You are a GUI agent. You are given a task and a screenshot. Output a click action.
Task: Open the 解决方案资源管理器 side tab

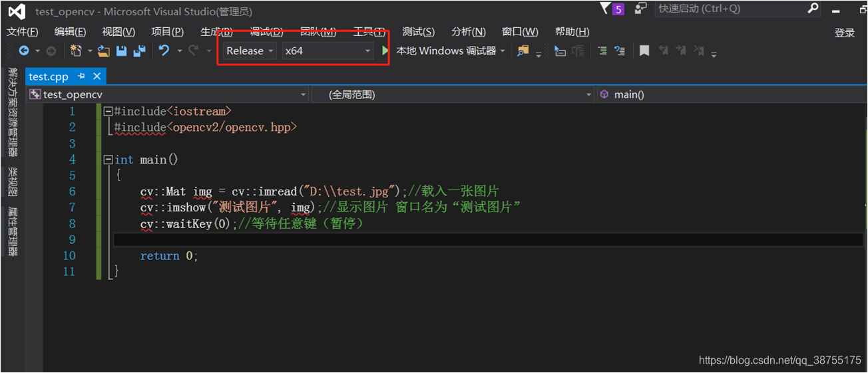(x=12, y=111)
